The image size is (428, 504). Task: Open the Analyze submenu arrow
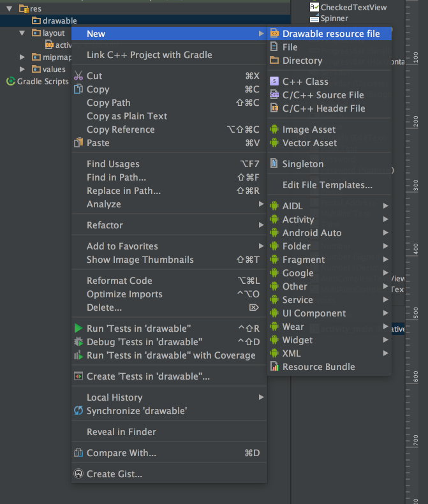click(262, 204)
